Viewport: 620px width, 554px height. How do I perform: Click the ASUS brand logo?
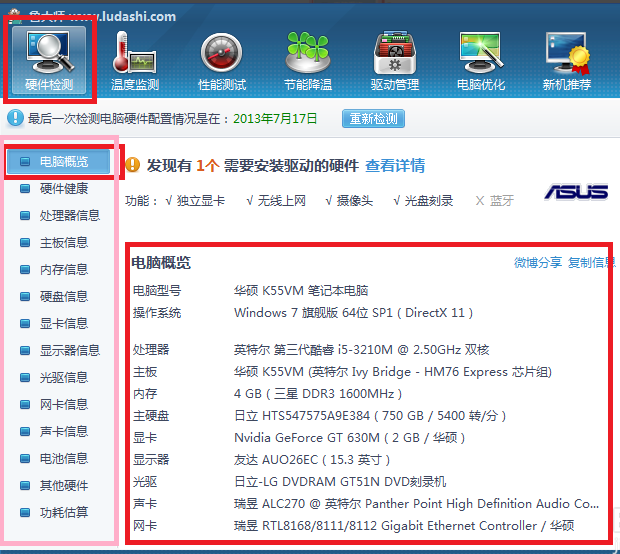(576, 192)
